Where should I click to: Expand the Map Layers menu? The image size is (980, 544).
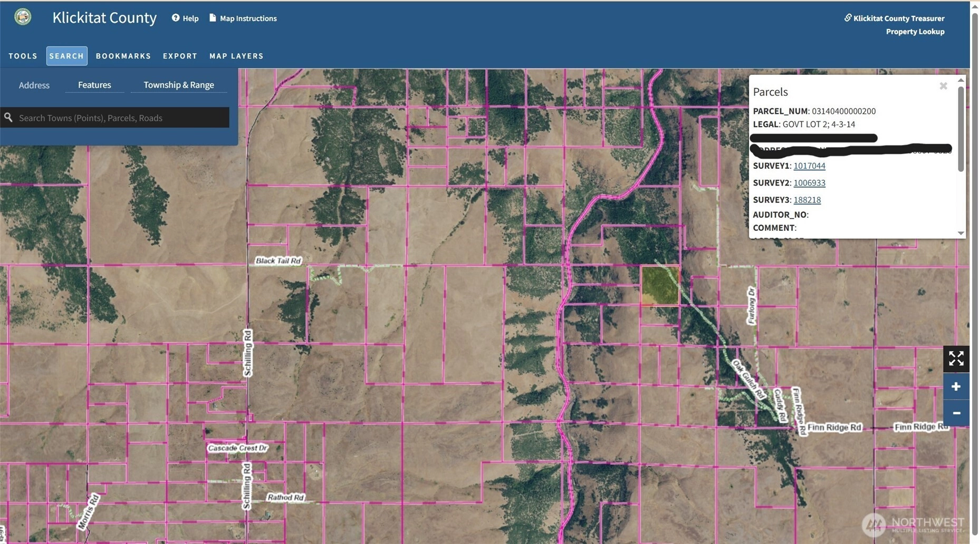click(236, 56)
